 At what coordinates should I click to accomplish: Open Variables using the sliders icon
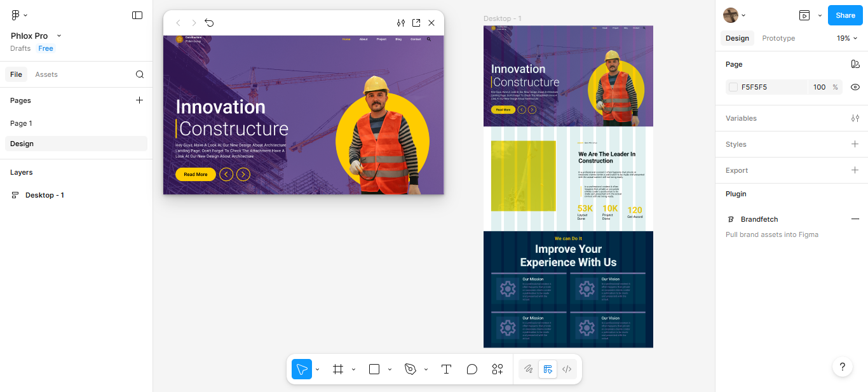tap(855, 118)
